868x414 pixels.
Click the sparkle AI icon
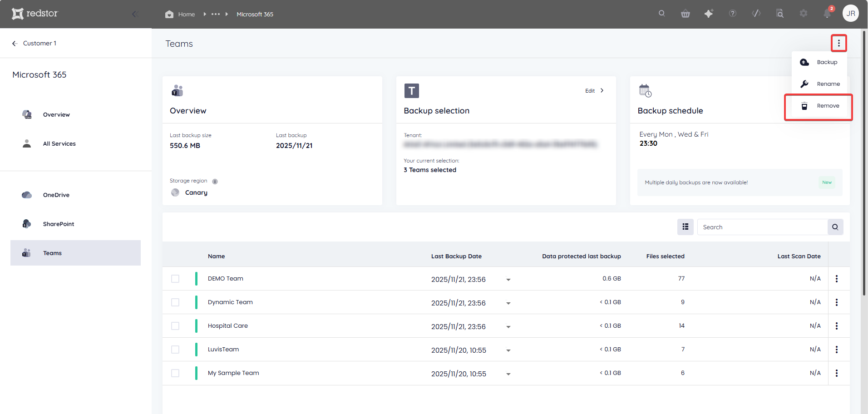coord(709,14)
